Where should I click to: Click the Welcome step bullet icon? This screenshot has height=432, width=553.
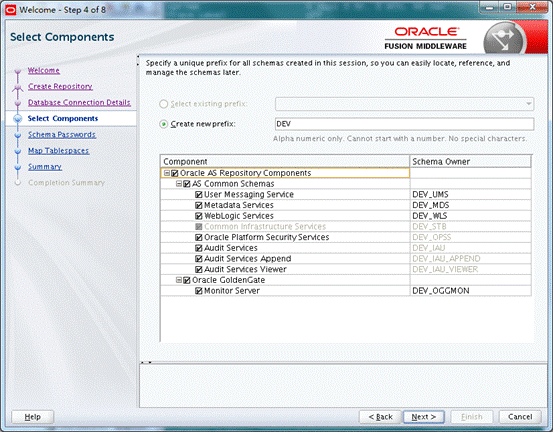[18, 71]
